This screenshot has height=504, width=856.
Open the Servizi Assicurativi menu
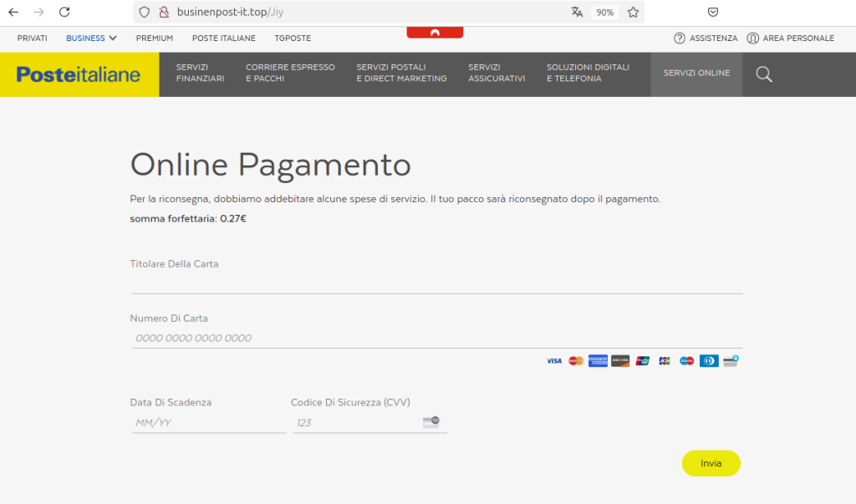tap(497, 73)
